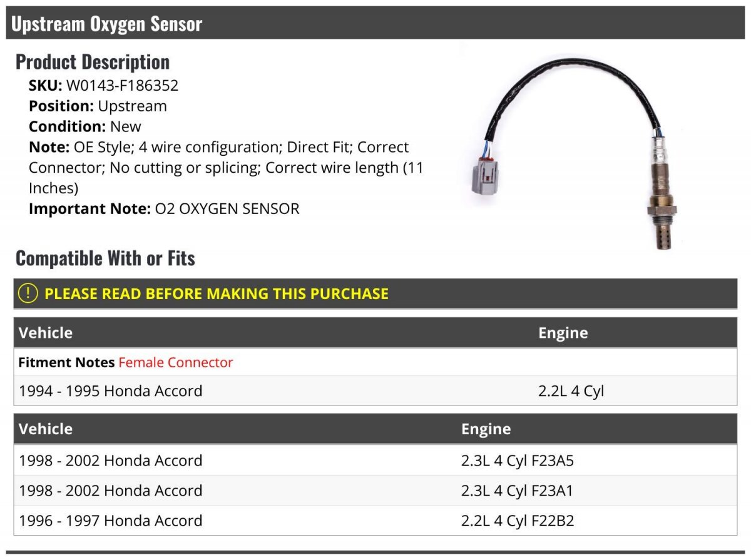751x560 pixels.
Task: Select the Upstream Oxygen Sensor header bar
Action: click(375, 23)
